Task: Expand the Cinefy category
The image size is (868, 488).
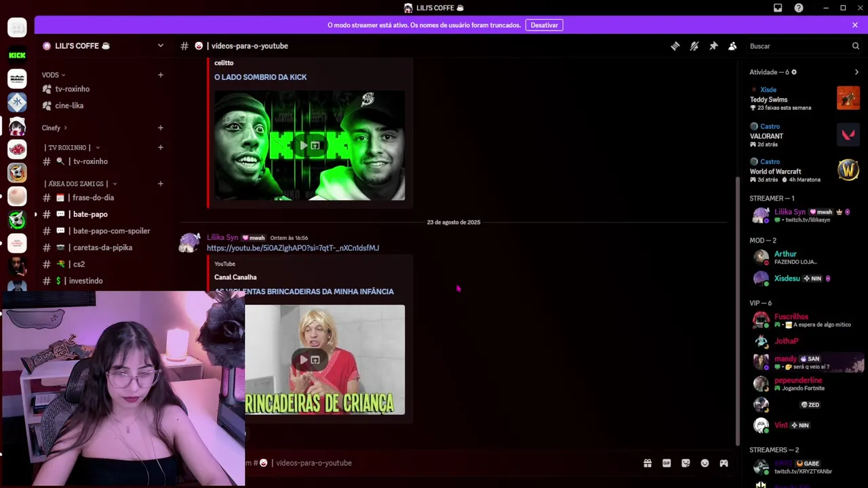Action: point(54,127)
